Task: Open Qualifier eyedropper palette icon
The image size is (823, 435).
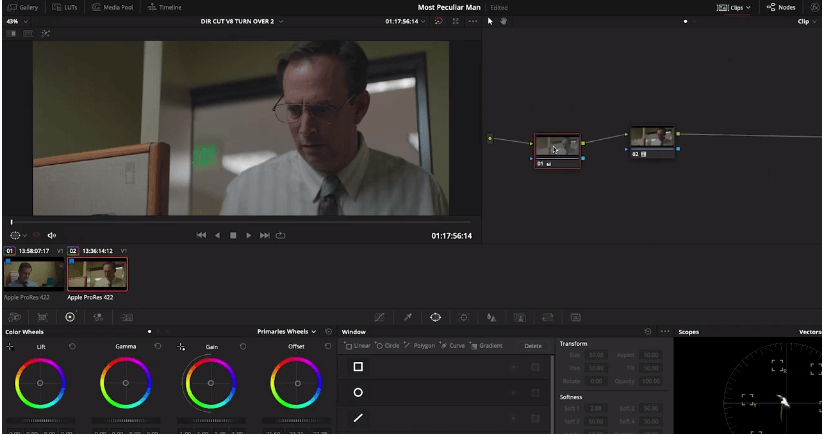Action: (407, 317)
